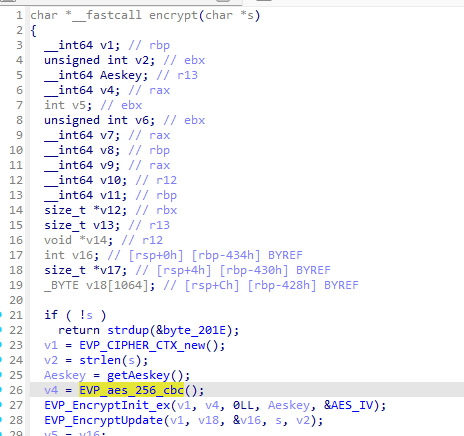
Task: Select the v18[1064] array declaration
Action: (117, 285)
